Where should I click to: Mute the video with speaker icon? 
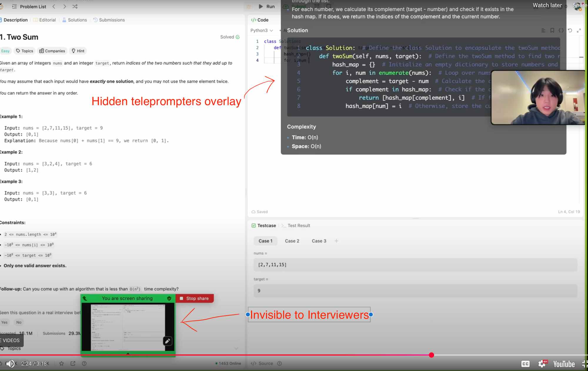pyautogui.click(x=10, y=364)
